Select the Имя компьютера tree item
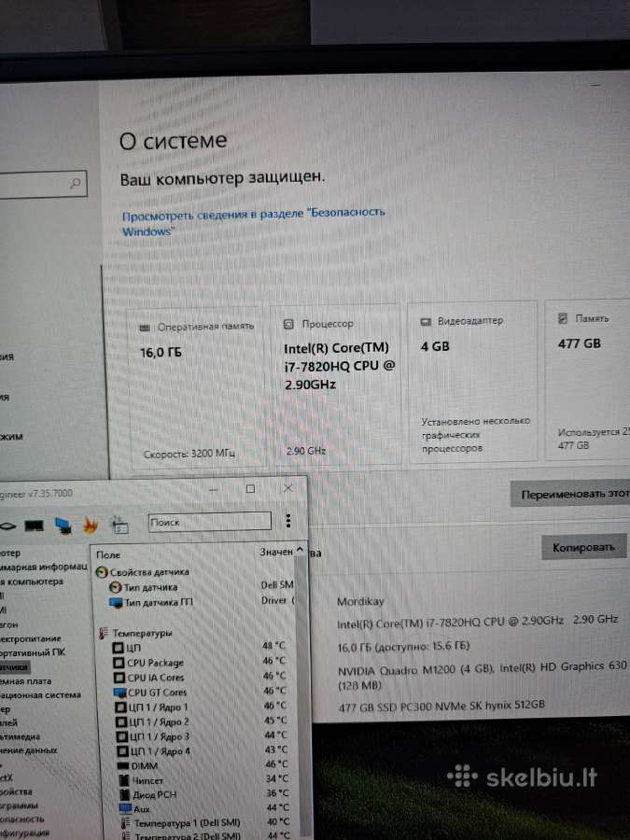Screen dimensions: 630x840 pos(32,581)
